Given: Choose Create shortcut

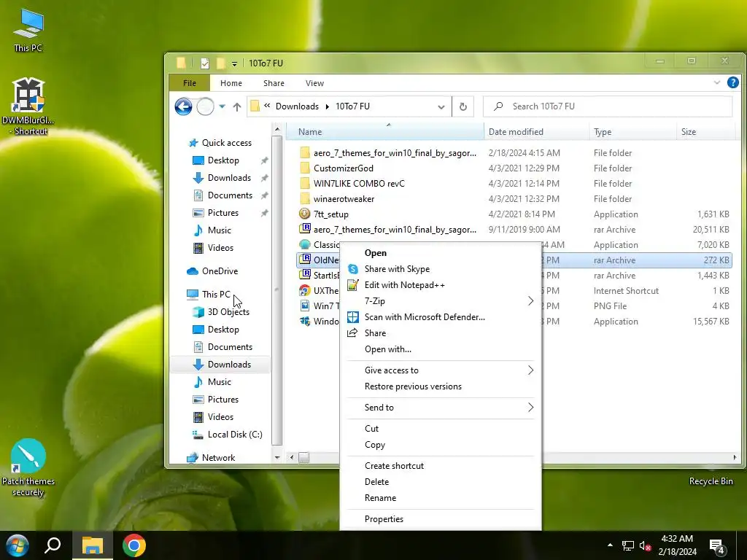Looking at the screenshot, I should 441,466.
